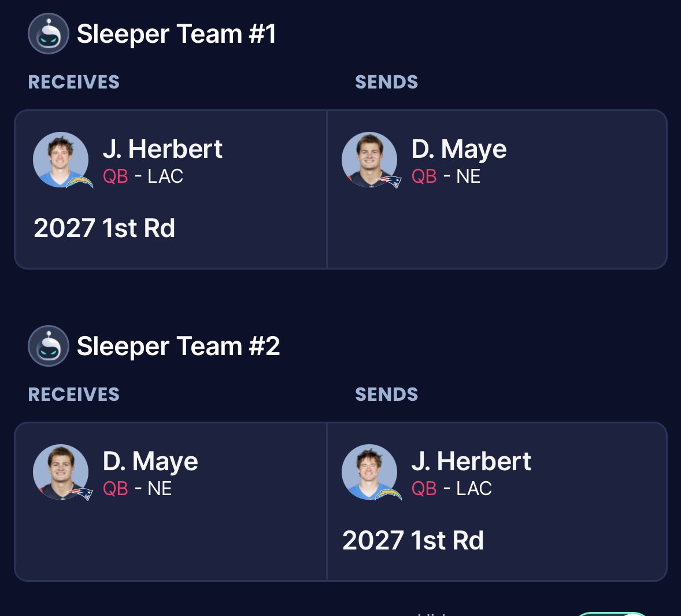Select D. Maye name under Team #1 sends

tap(459, 149)
